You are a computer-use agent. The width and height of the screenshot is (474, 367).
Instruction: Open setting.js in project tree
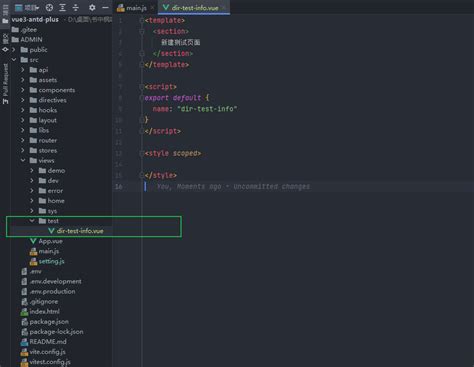pyautogui.click(x=51, y=261)
